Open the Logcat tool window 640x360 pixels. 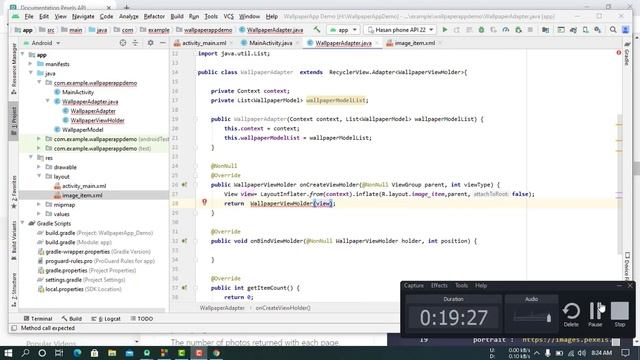(x=106, y=319)
